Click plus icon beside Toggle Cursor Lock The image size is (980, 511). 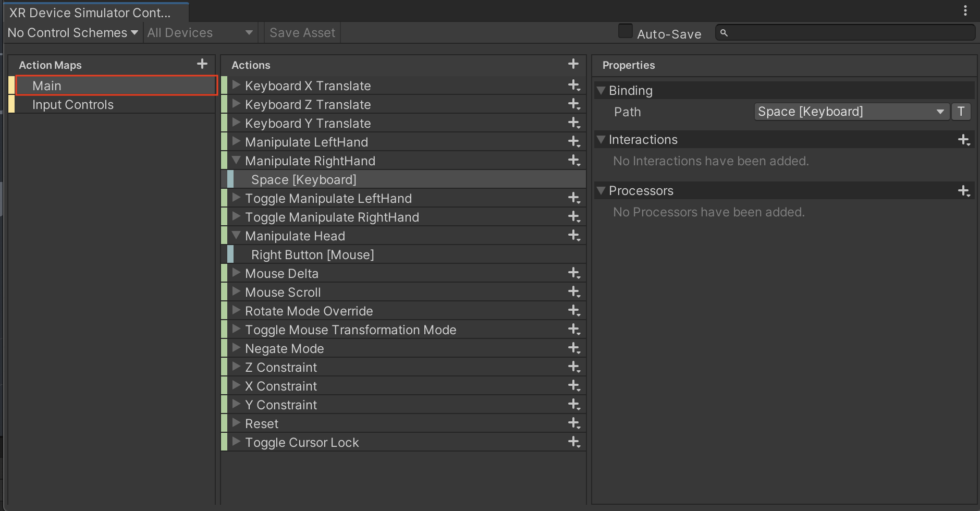(x=574, y=442)
